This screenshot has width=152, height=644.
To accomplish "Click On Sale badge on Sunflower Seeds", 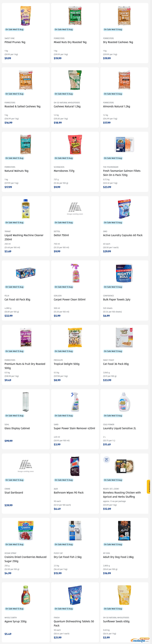I will pyautogui.click(x=113, y=609).
